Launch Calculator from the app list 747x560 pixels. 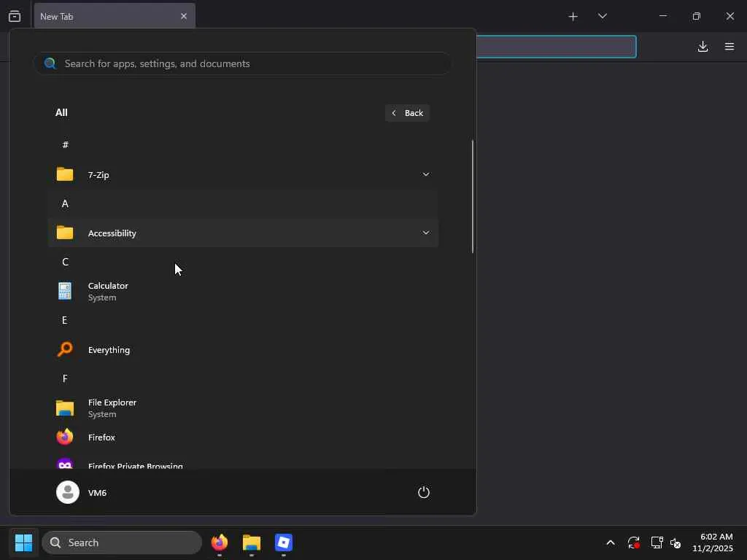point(243,291)
